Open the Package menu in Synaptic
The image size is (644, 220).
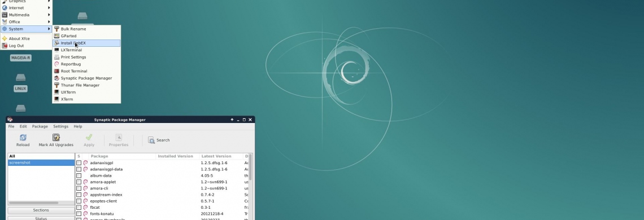click(40, 126)
